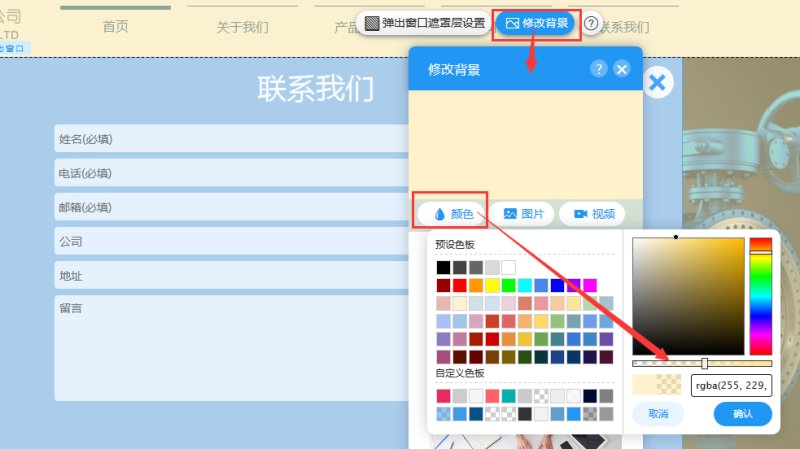Click the opacity transparency slider handle
Image resolution: width=800 pixels, height=449 pixels.
pyautogui.click(x=705, y=363)
